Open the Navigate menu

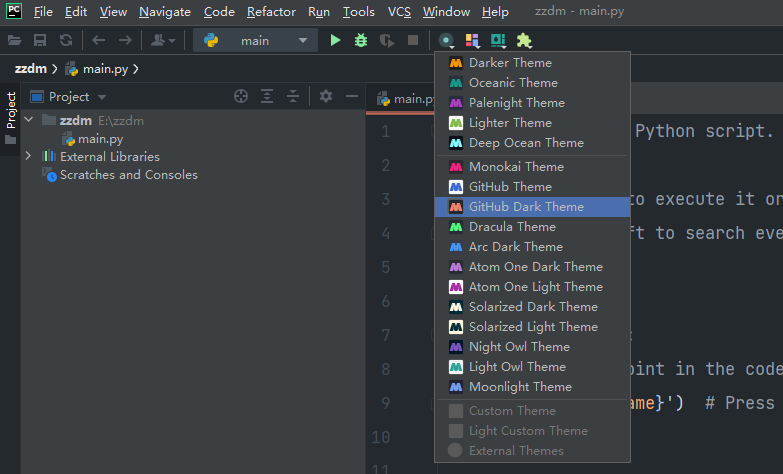pyautogui.click(x=165, y=11)
